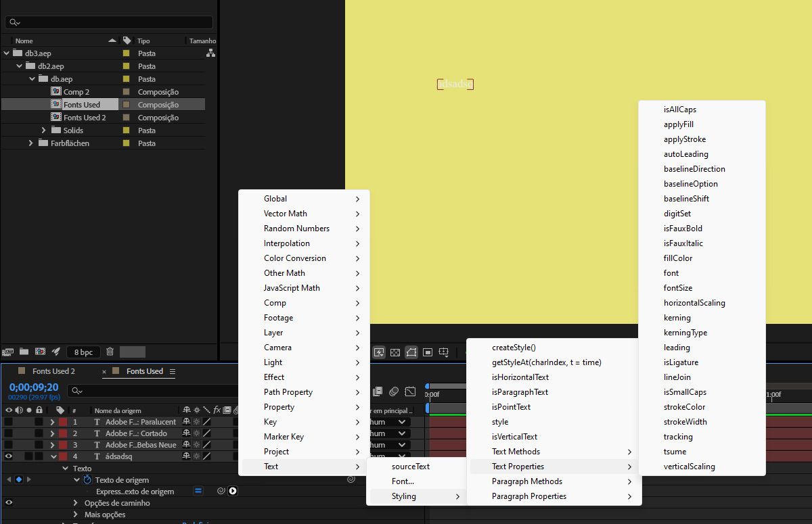The image size is (812, 524).
Task: Switch to Fonts Used 2 timeline tab
Action: (x=53, y=371)
